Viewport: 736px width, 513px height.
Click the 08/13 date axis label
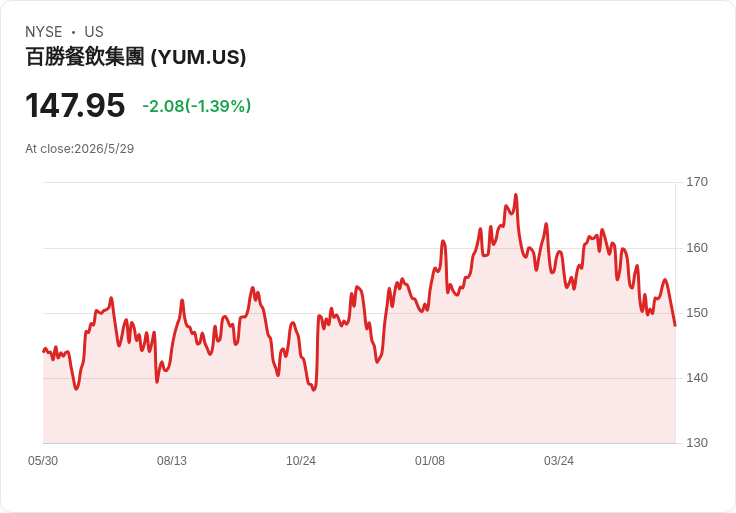pos(172,460)
